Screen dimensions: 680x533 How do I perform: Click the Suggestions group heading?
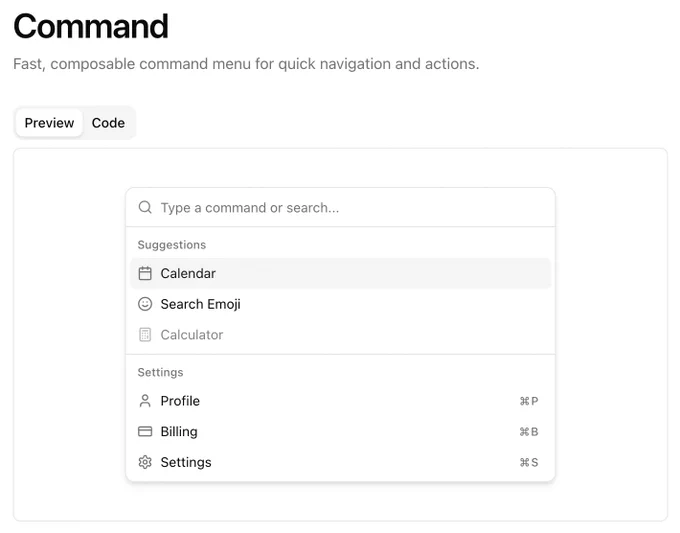click(172, 245)
